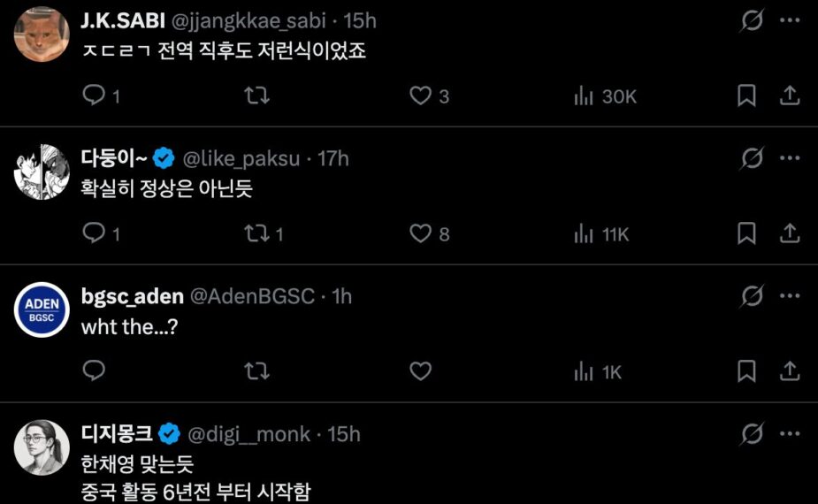Like J.K.SABI's tweet with 3 likes
818x504 pixels.
(x=420, y=95)
